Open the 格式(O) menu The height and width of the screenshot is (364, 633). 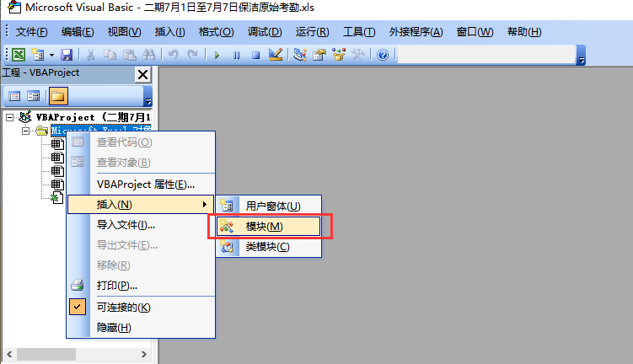click(x=216, y=32)
